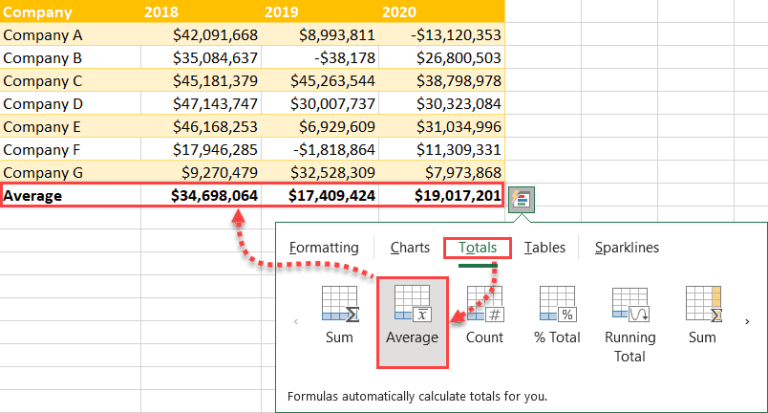Select the Running Total option

pyautogui.click(x=630, y=325)
